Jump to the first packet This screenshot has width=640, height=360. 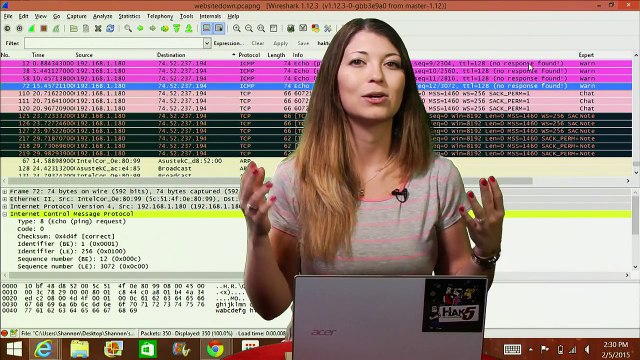click(x=176, y=28)
